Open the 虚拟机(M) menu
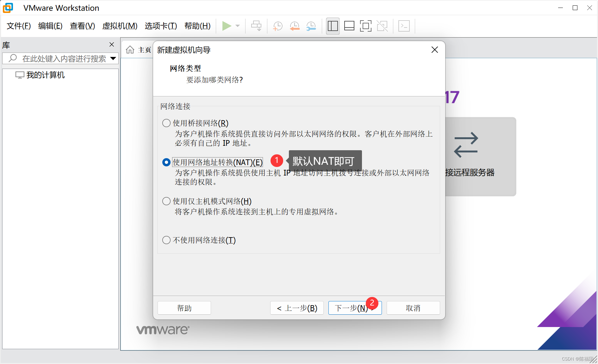Image resolution: width=598 pixels, height=364 pixels. (120, 26)
